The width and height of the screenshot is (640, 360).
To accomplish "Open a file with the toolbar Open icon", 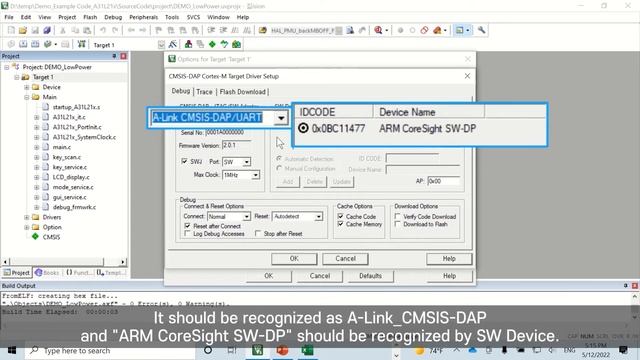I will tap(23, 30).
